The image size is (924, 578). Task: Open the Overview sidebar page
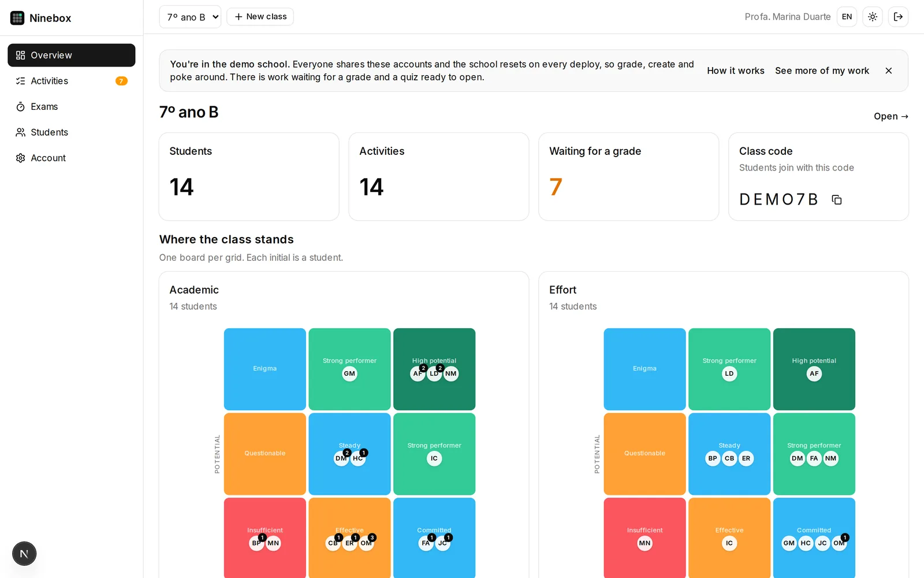[x=72, y=55]
